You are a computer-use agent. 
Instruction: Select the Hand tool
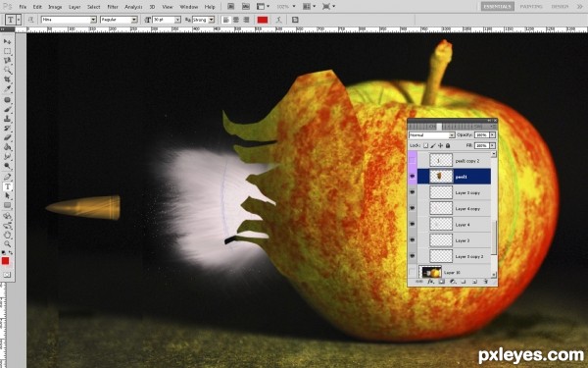[7, 236]
